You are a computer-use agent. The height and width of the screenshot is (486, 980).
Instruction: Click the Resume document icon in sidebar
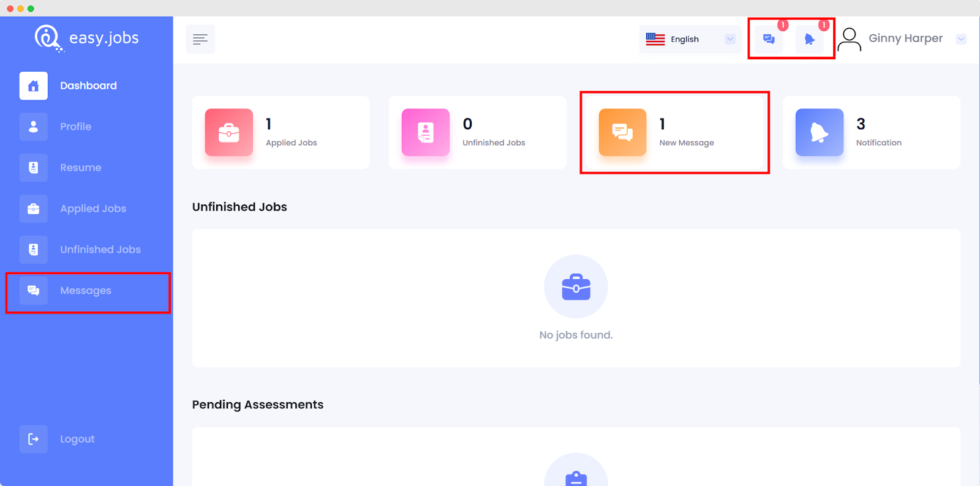pyautogui.click(x=34, y=168)
